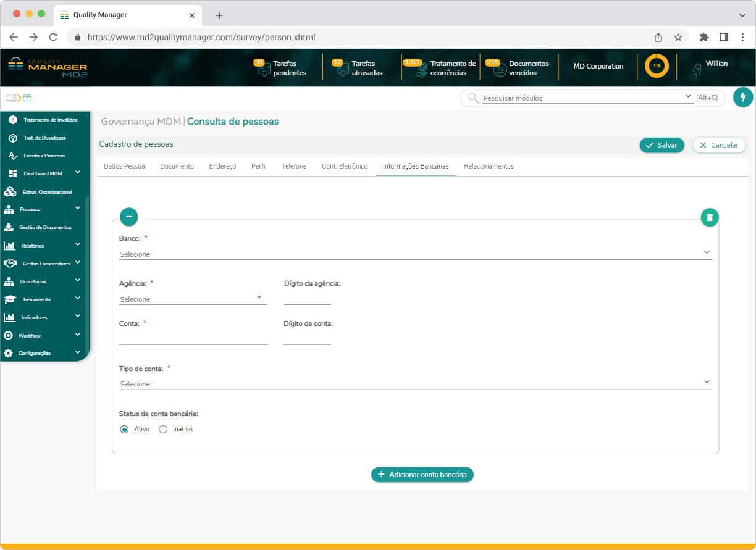Click Adicionar conta bancária button
Screen dimensions: 756x550
click(422, 475)
